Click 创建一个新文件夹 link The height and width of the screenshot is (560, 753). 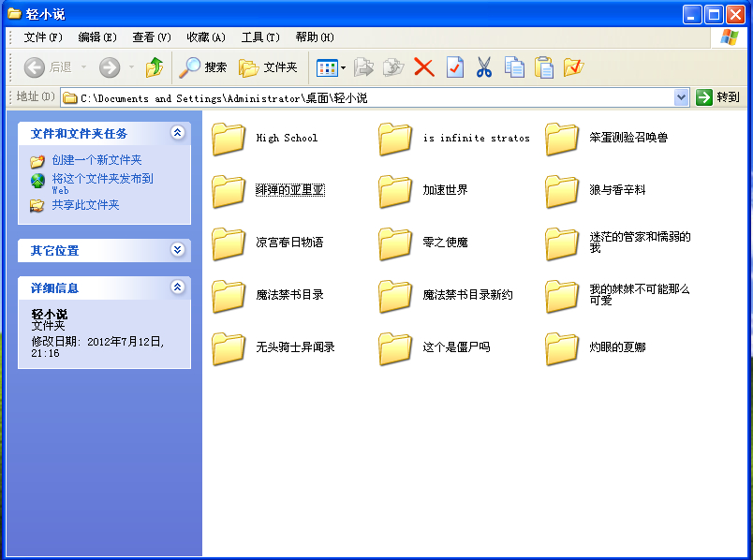tap(96, 160)
